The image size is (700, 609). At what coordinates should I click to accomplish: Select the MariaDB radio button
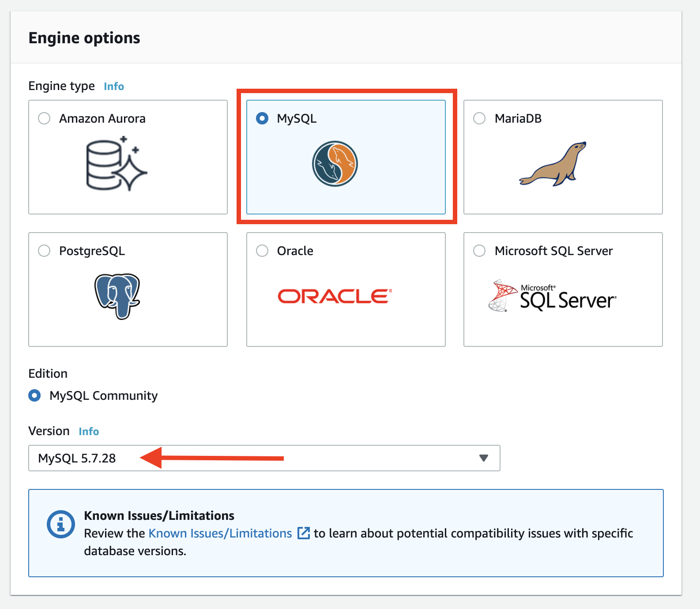(x=479, y=118)
